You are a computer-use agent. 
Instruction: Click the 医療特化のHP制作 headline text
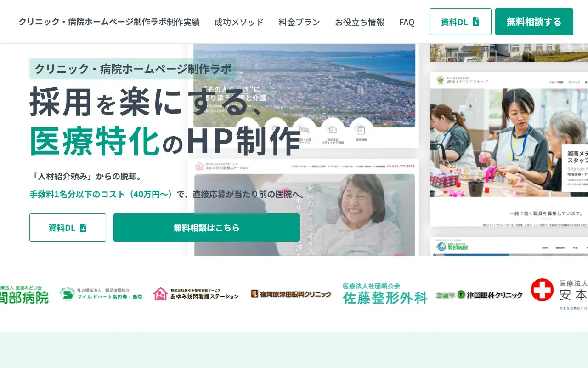[165, 142]
